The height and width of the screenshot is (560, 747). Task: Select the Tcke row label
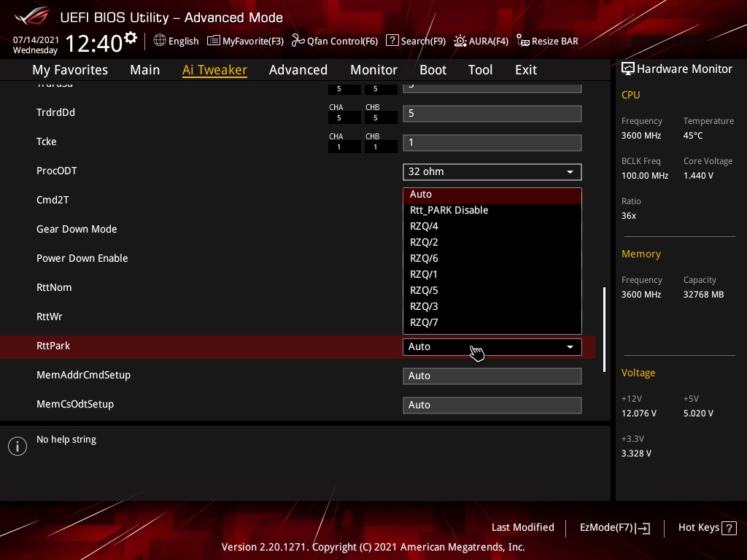[x=46, y=141]
